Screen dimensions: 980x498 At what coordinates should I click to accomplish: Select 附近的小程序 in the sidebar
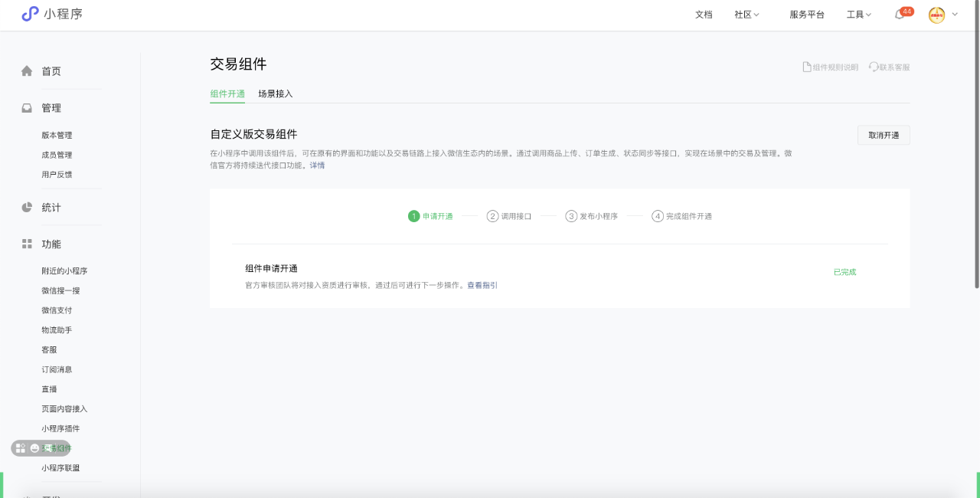point(64,271)
